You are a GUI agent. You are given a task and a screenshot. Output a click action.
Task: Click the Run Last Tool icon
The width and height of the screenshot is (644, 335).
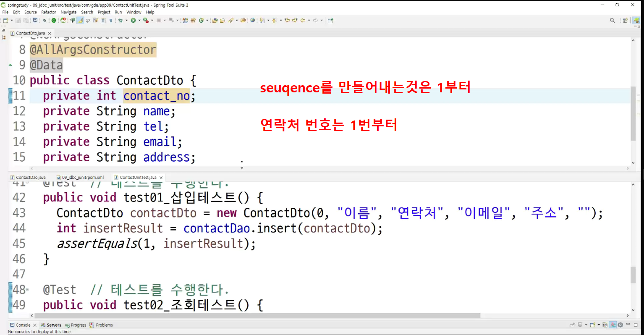[146, 20]
